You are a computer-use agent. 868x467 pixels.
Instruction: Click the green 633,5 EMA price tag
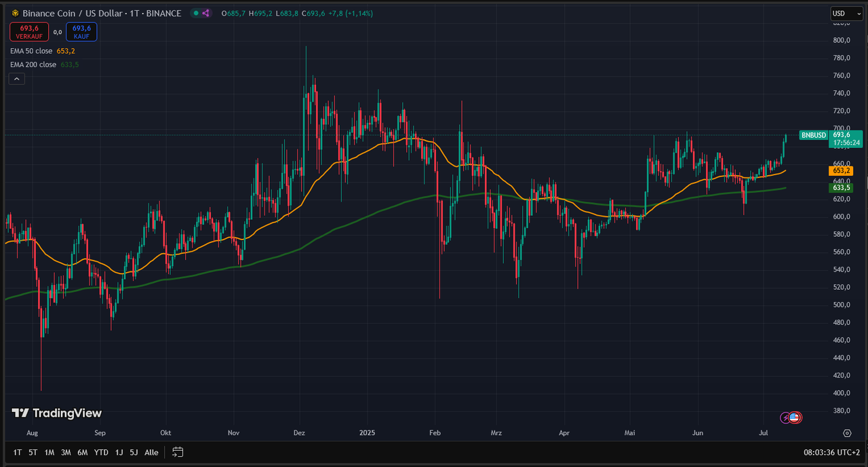point(841,187)
